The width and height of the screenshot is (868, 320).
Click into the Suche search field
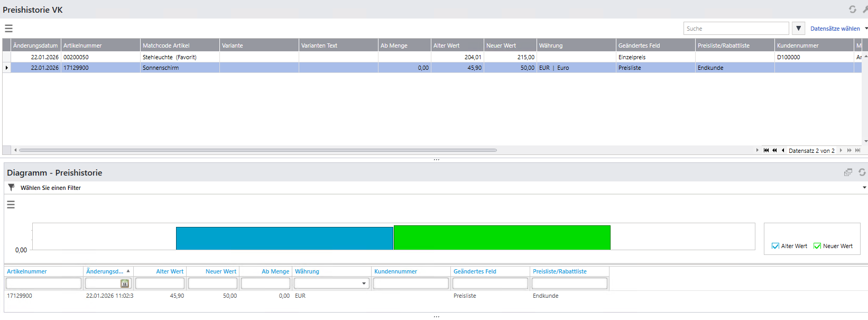click(735, 29)
